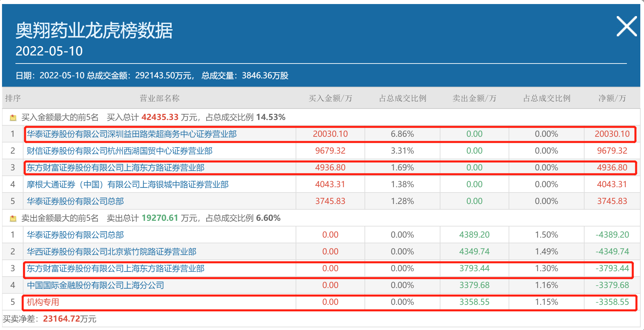Open 财信证券杭州西湖国贸中心证券营业部 link
The width and height of the screenshot is (644, 330).
click(120, 151)
